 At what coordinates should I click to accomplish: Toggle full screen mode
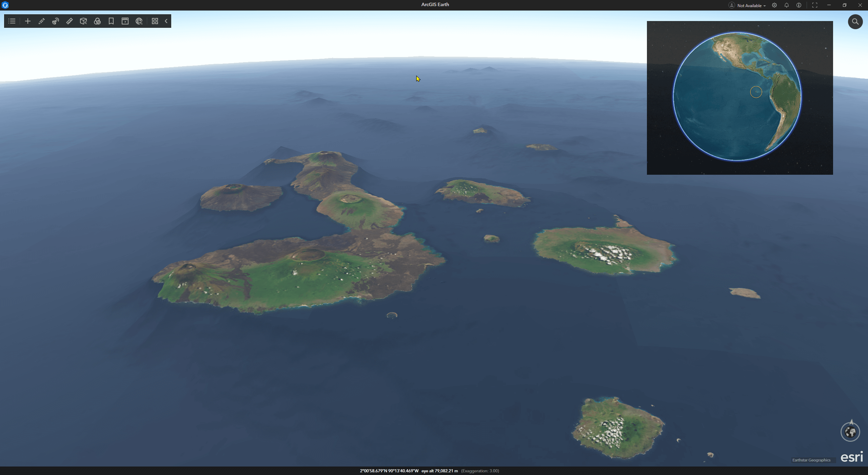click(x=815, y=5)
